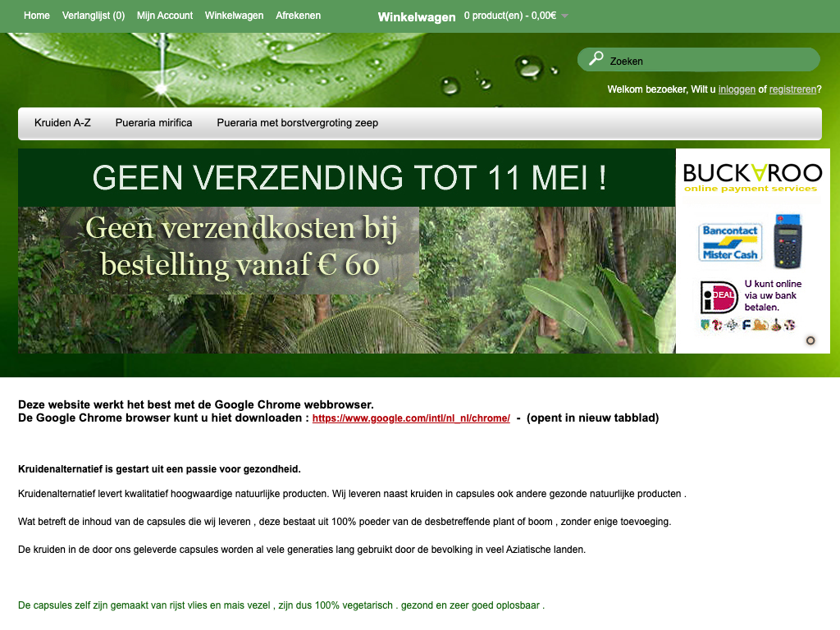This screenshot has width=840, height=630.
Task: Click the bold Winkelwagen cart heading
Action: [417, 17]
